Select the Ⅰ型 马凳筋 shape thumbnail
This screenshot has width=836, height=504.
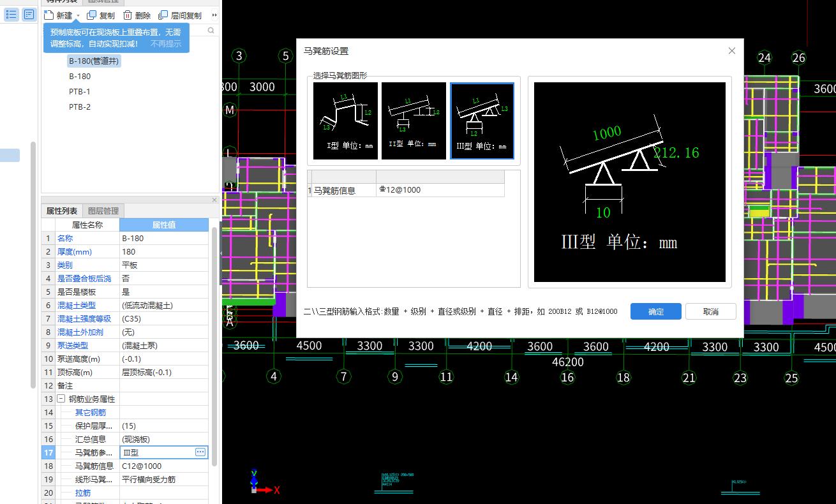[x=345, y=121]
